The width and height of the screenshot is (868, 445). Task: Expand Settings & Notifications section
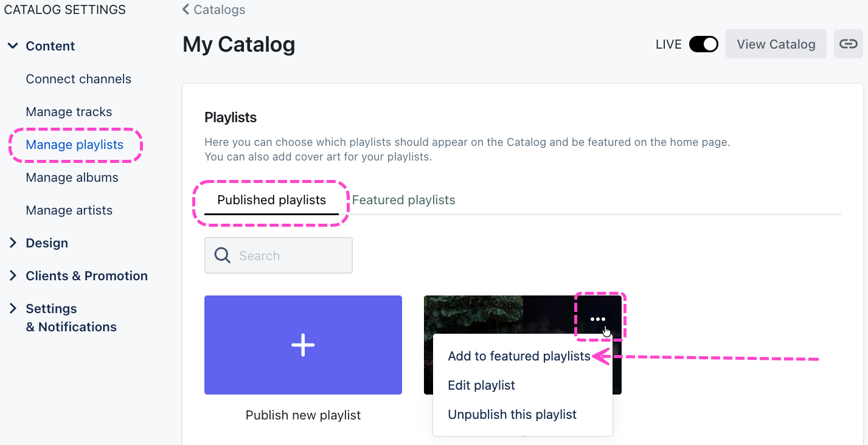tap(13, 309)
